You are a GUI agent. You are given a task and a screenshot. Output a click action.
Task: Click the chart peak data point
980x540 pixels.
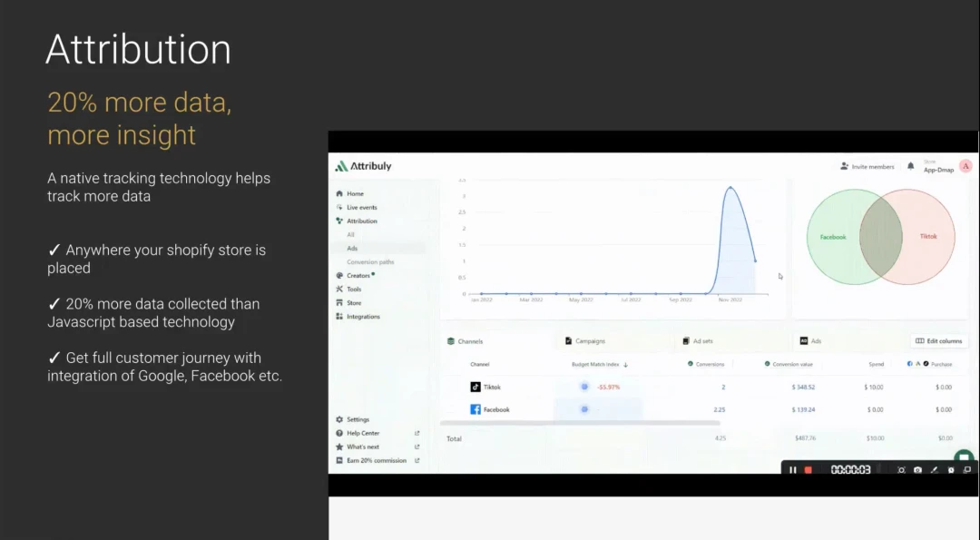[x=730, y=187]
